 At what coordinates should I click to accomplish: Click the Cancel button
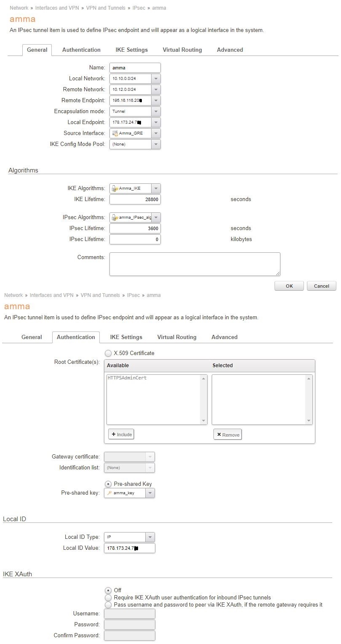(321, 286)
